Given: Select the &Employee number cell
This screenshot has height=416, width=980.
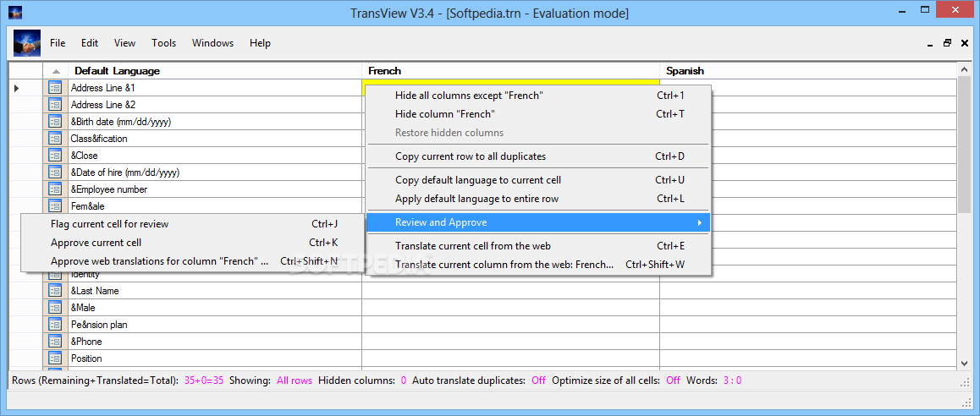Looking at the screenshot, I should [x=215, y=189].
